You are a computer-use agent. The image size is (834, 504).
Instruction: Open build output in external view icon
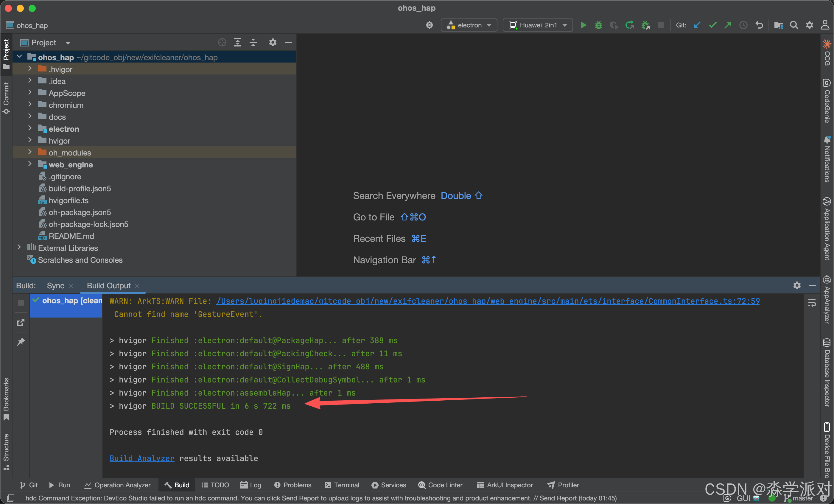click(21, 322)
